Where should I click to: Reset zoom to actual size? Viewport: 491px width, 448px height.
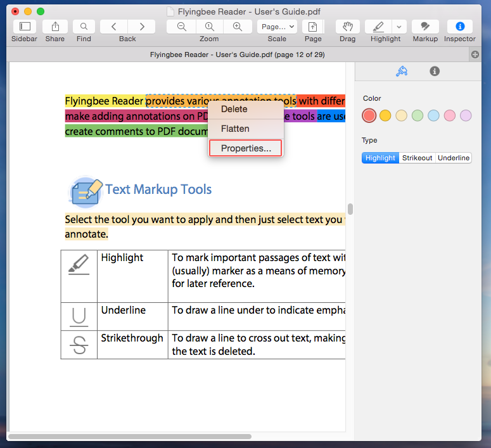click(x=210, y=27)
